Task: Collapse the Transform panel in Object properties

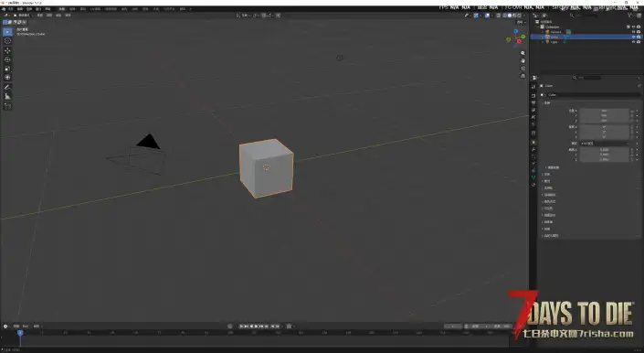Action: coord(546,102)
